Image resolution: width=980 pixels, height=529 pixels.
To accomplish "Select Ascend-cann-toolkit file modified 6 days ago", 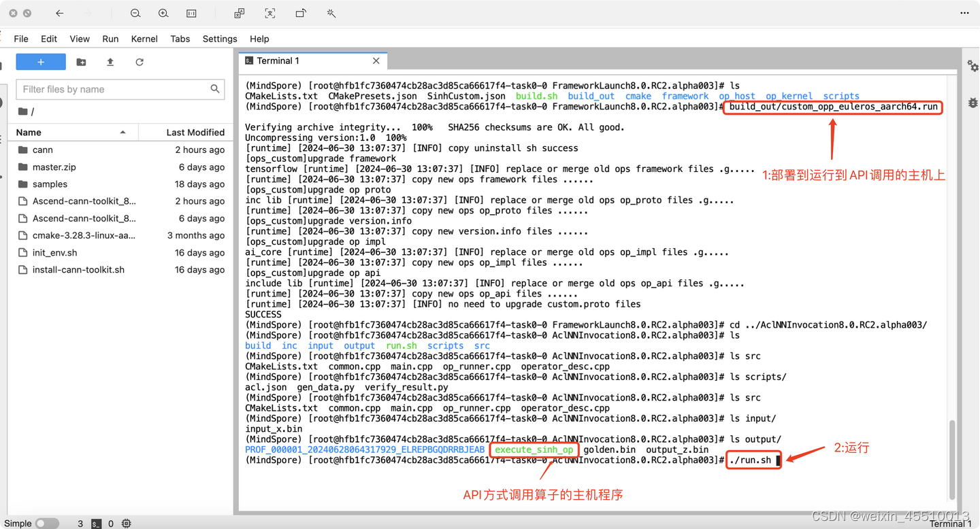I will click(120, 218).
